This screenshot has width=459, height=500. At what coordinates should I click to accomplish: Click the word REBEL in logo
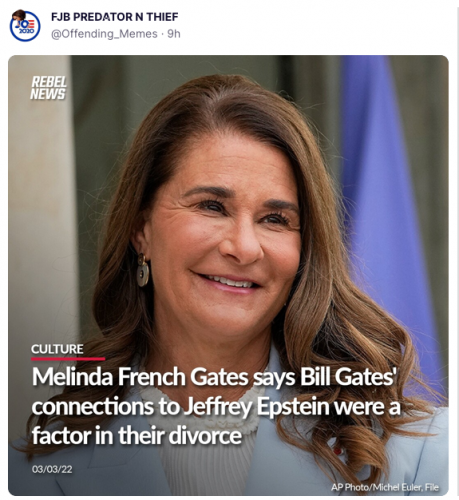(49, 82)
